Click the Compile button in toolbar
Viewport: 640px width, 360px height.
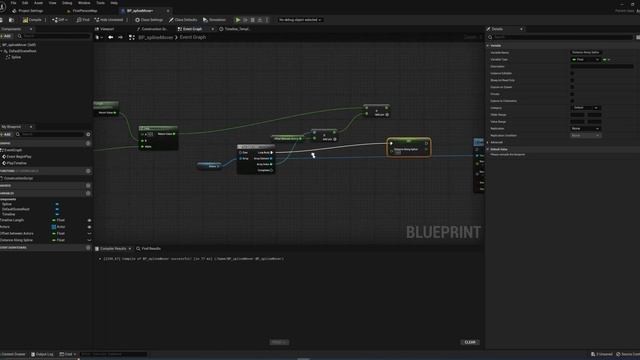32,20
